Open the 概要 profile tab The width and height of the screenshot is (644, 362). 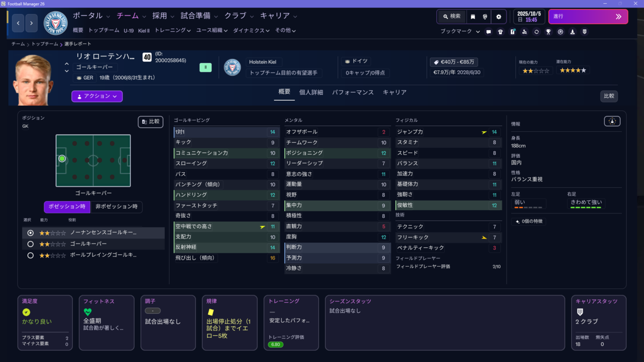click(284, 92)
